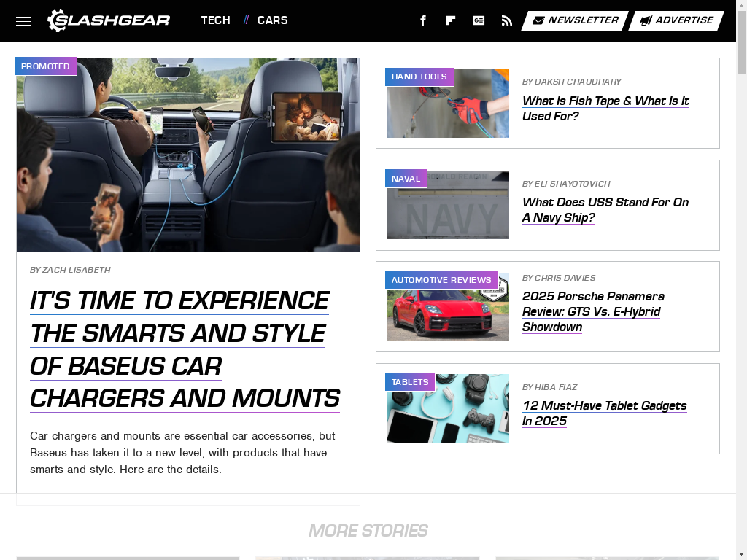This screenshot has width=747, height=560.
Task: Open author Hiba Fiaz's byline
Action: pos(550,388)
